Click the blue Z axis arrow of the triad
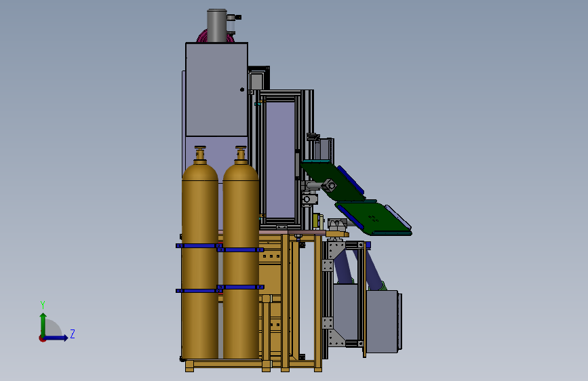 pyautogui.click(x=56, y=338)
